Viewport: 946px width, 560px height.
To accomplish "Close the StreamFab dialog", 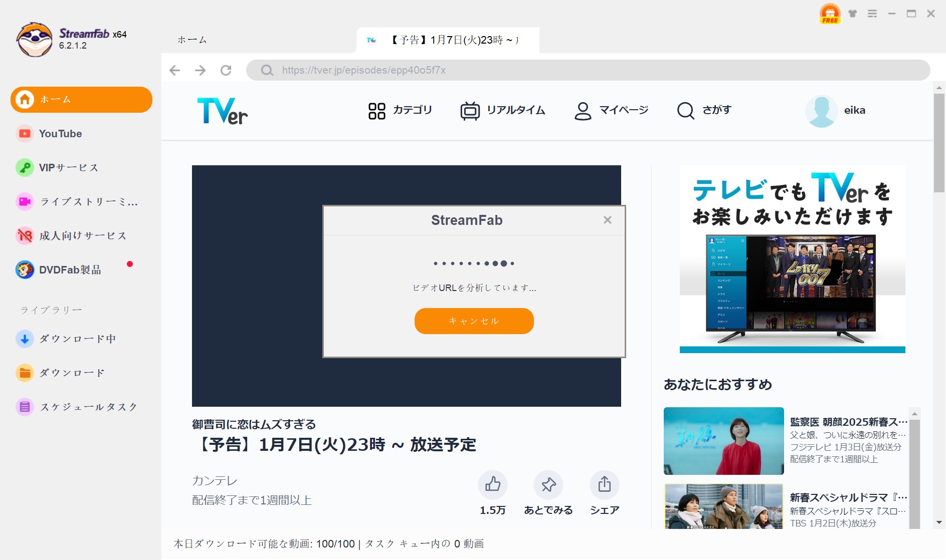I will point(608,220).
